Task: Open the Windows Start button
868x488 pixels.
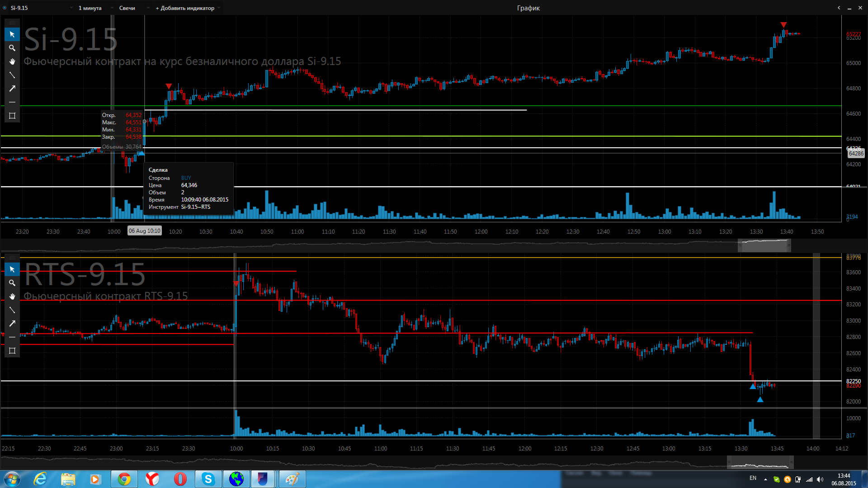Action: 12,479
